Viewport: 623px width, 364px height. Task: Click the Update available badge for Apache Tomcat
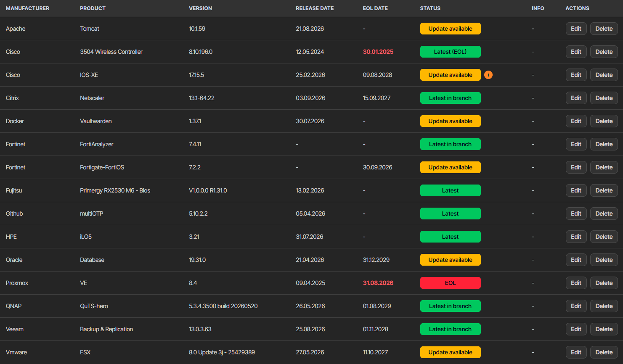click(450, 29)
